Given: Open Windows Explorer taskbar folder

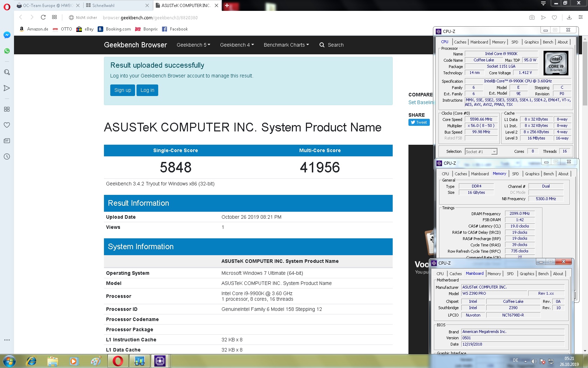Looking at the screenshot, I should 53,361.
